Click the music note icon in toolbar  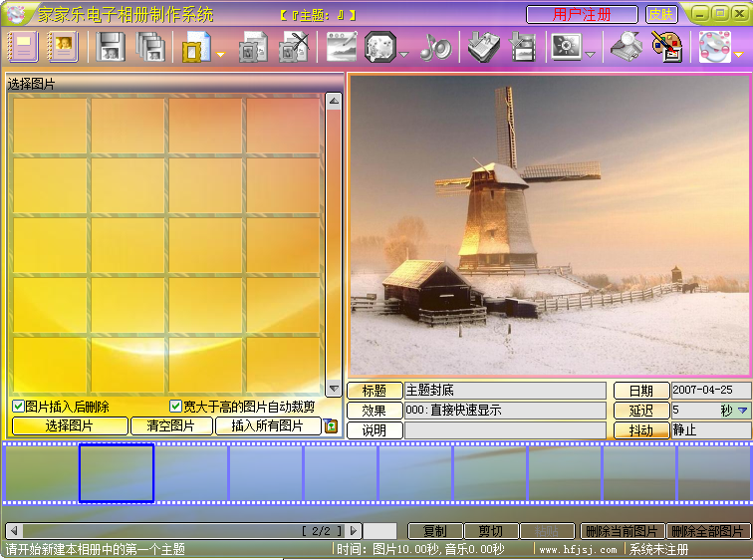click(435, 47)
